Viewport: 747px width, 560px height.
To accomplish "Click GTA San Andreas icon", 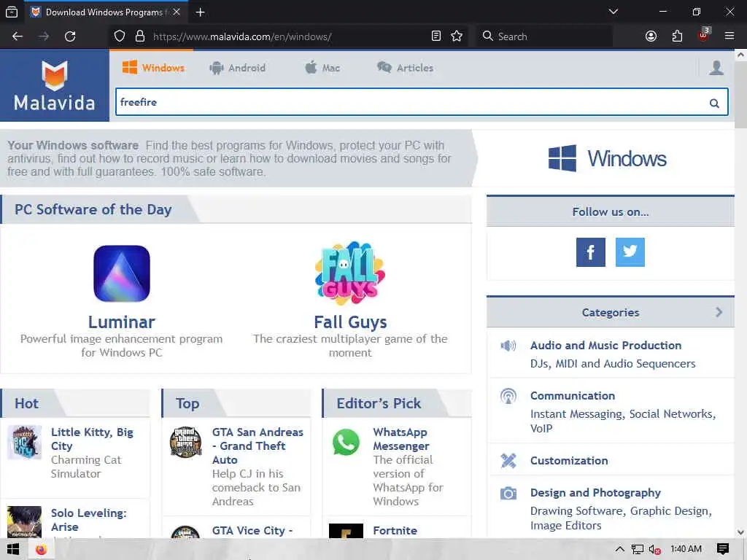I will pyautogui.click(x=185, y=443).
